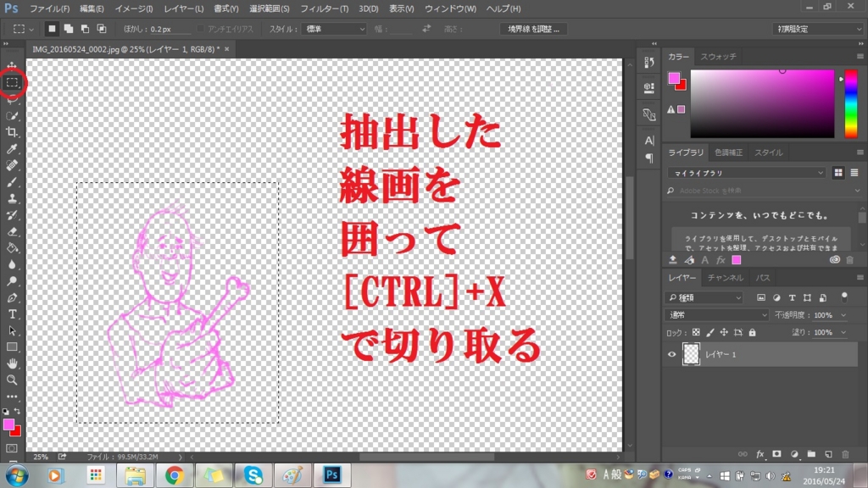
Task: Select the Paint Bucket tool
Action: (12, 248)
